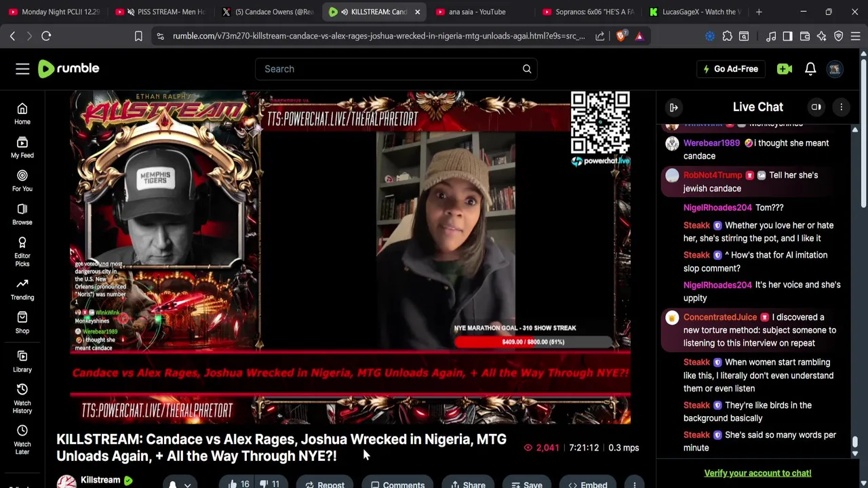Open Watch History in the sidebar
The width and height of the screenshot is (868, 488).
(x=22, y=398)
